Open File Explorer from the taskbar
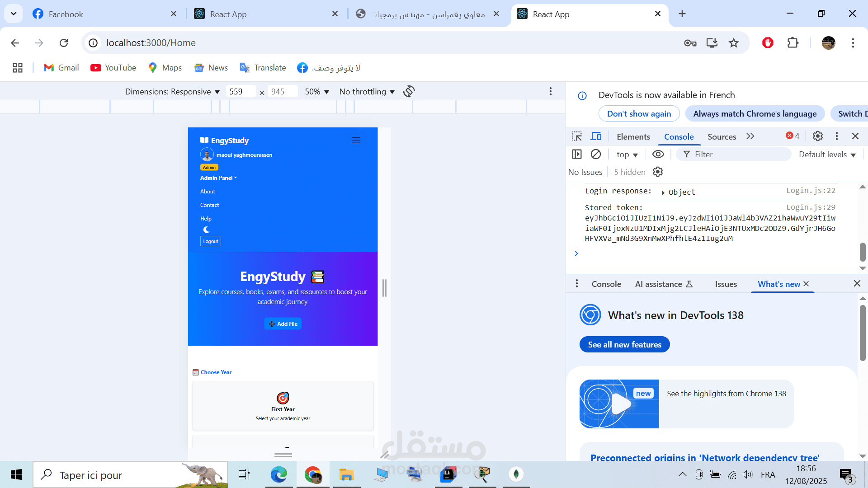868x488 pixels. (346, 474)
